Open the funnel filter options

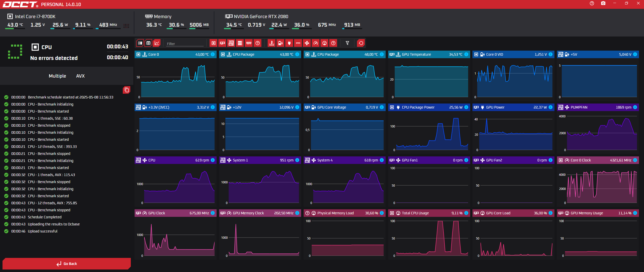[x=347, y=43]
